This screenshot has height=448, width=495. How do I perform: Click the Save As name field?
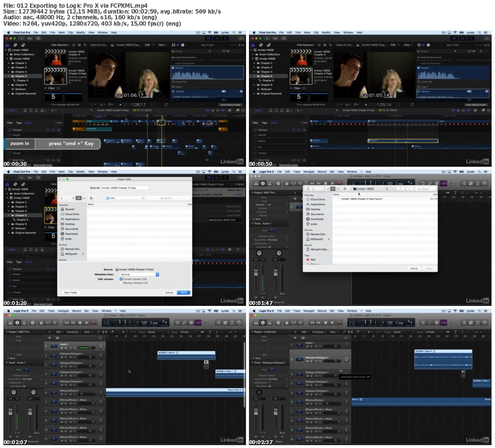click(x=125, y=188)
